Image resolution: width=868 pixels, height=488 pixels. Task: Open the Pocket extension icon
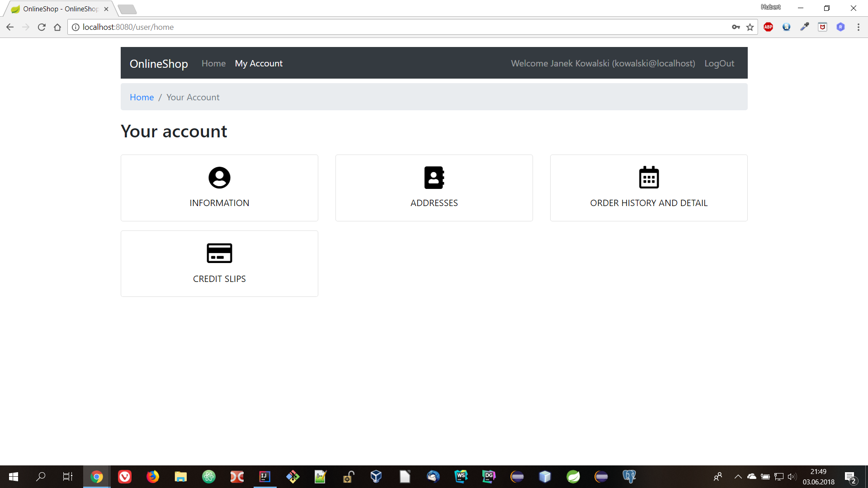[x=822, y=27]
